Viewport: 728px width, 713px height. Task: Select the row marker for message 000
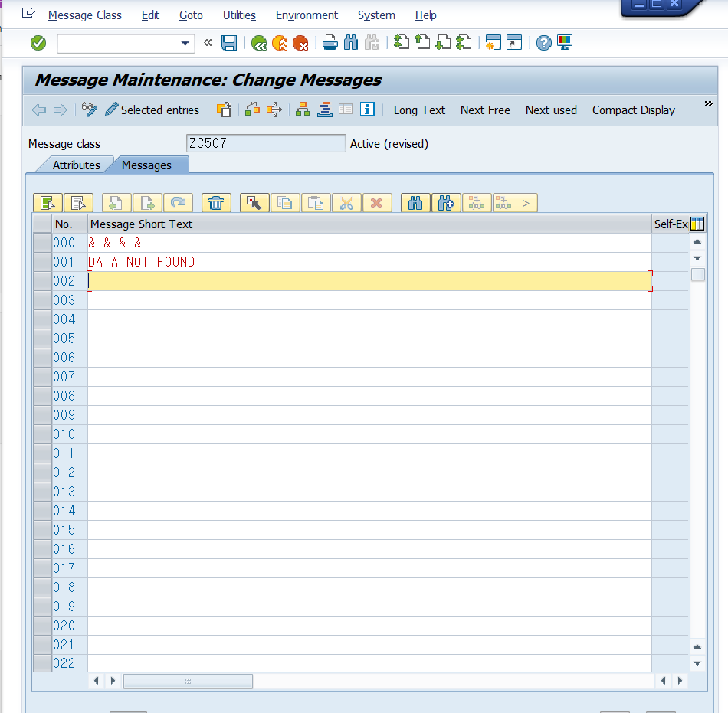click(x=42, y=243)
